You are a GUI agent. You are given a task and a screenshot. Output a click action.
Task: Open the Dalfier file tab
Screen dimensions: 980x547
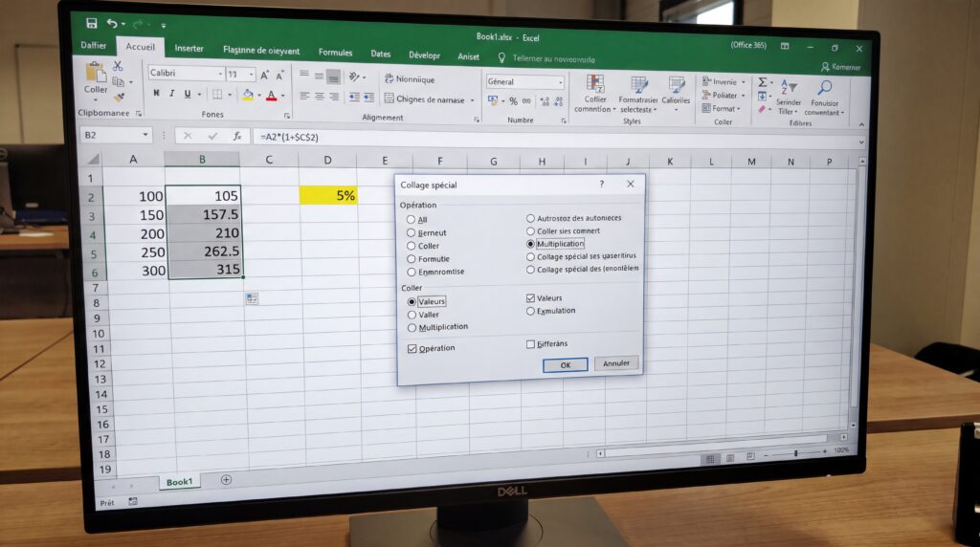coord(93,45)
